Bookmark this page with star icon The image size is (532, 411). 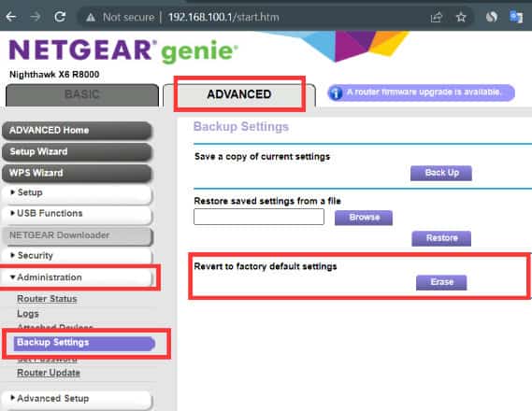[461, 17]
